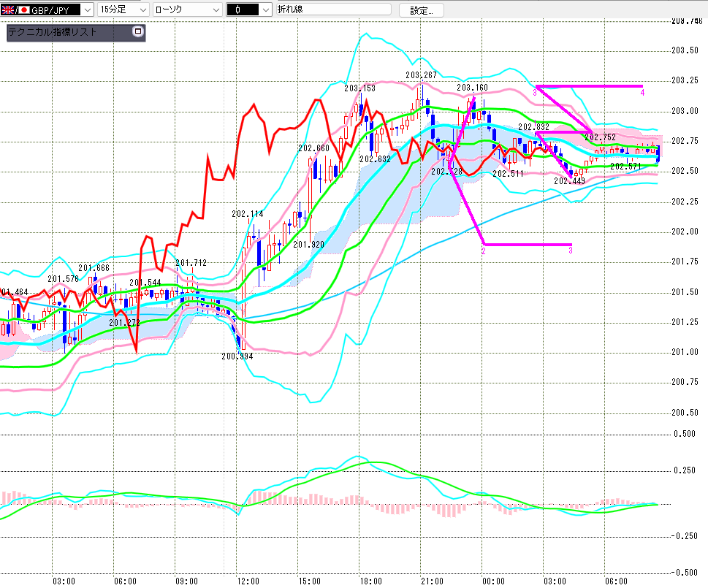Open the candle color dropdown arrow

pyautogui.click(x=264, y=10)
